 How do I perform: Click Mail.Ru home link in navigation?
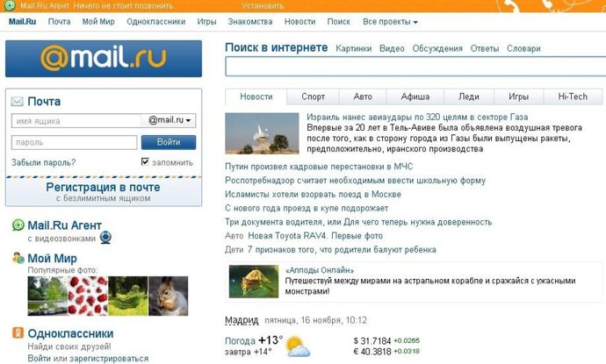(x=23, y=22)
